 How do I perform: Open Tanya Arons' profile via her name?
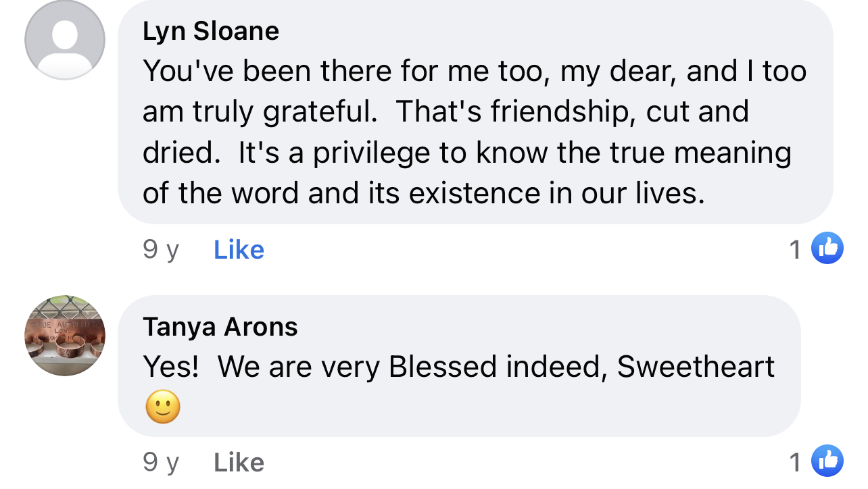tap(220, 327)
